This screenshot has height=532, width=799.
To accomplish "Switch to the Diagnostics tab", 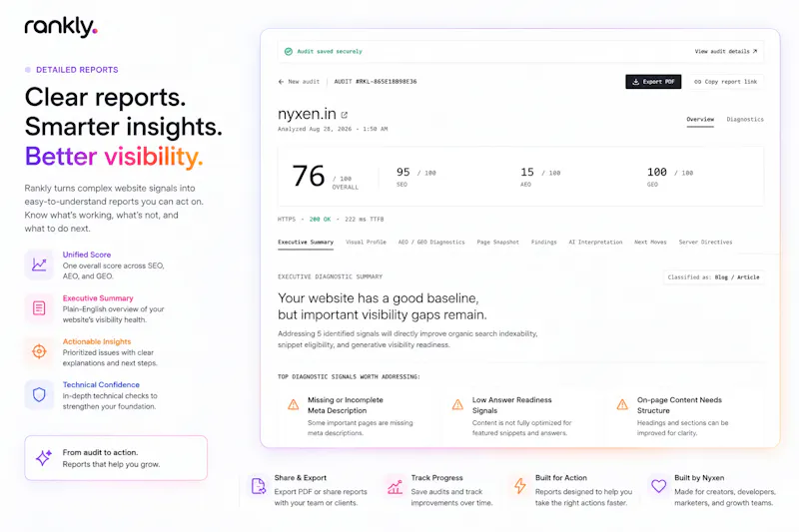I will [x=745, y=120].
